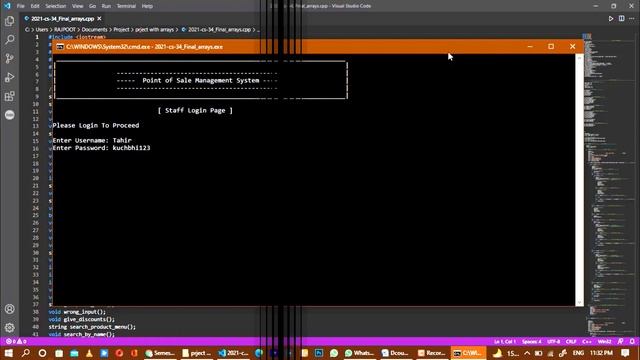
Task: Open Windows taskbar search
Action: point(25,353)
